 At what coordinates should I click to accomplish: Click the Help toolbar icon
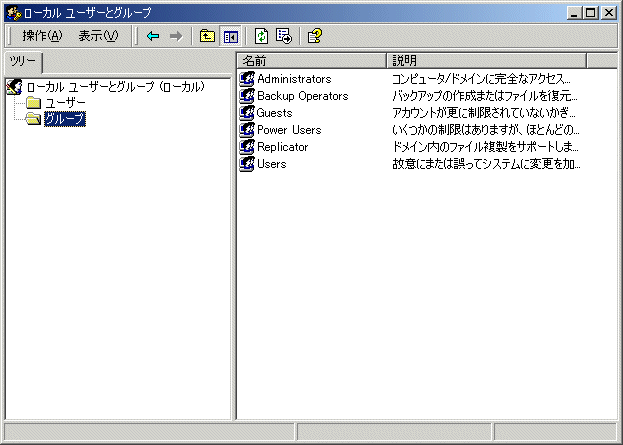(315, 36)
